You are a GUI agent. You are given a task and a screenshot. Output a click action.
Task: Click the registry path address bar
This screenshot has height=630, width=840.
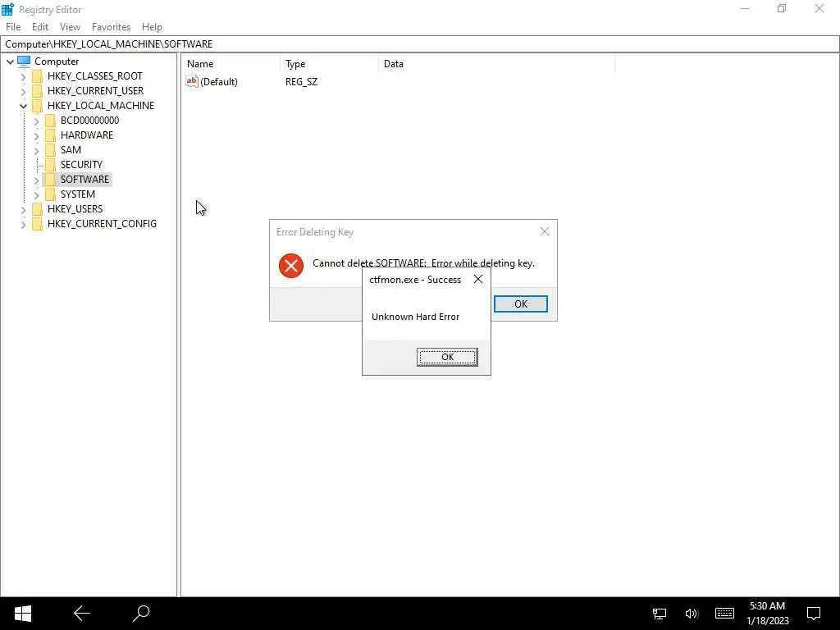420,44
